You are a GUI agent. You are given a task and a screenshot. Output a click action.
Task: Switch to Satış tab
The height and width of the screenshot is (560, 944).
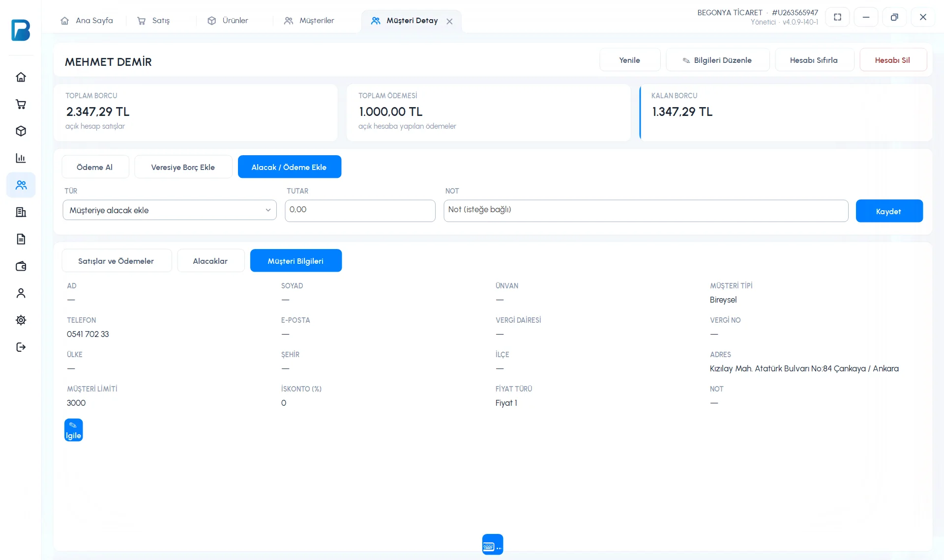coord(153,21)
